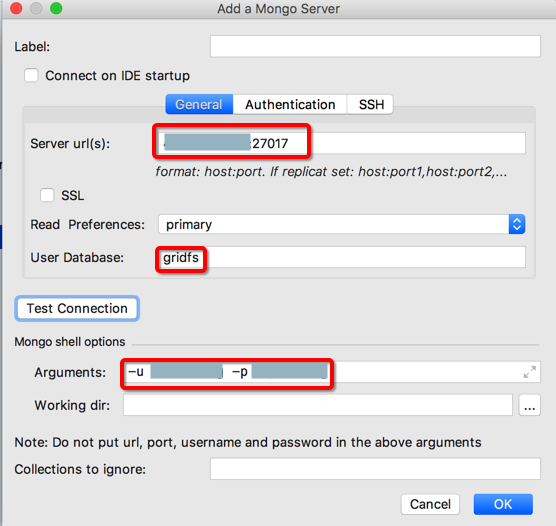Click the Working dir text field
This screenshot has height=526, width=556.
(318, 405)
